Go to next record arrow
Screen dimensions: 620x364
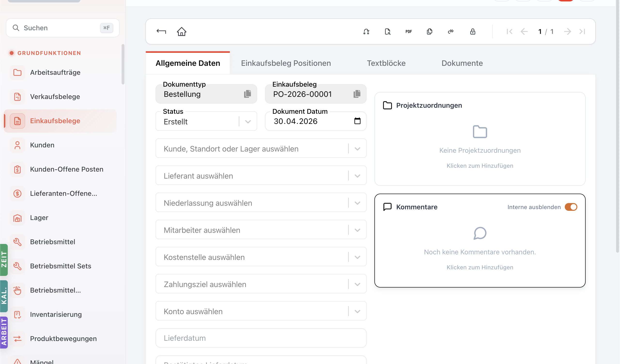[x=567, y=31]
